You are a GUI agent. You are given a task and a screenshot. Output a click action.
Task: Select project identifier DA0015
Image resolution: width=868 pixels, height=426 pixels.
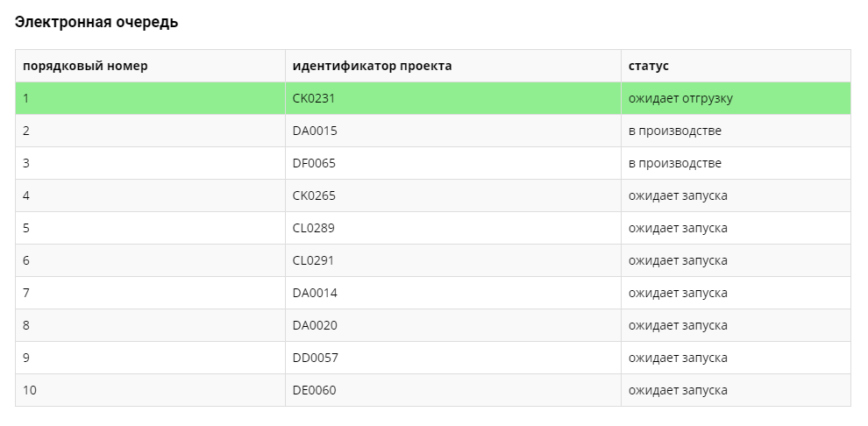tap(315, 131)
